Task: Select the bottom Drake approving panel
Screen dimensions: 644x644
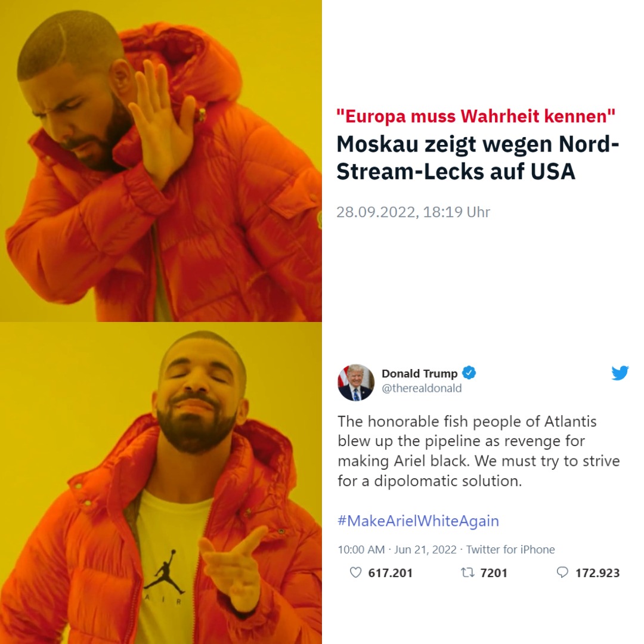Action: click(161, 483)
